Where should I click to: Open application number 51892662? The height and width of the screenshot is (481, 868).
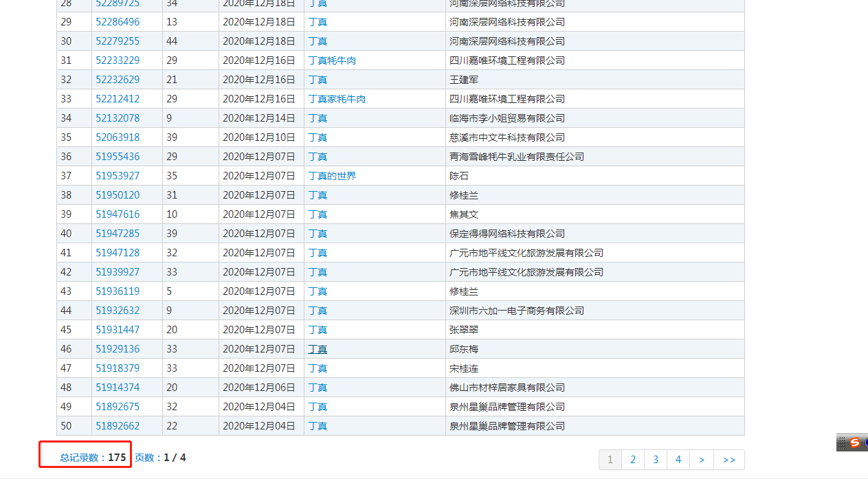(x=118, y=426)
